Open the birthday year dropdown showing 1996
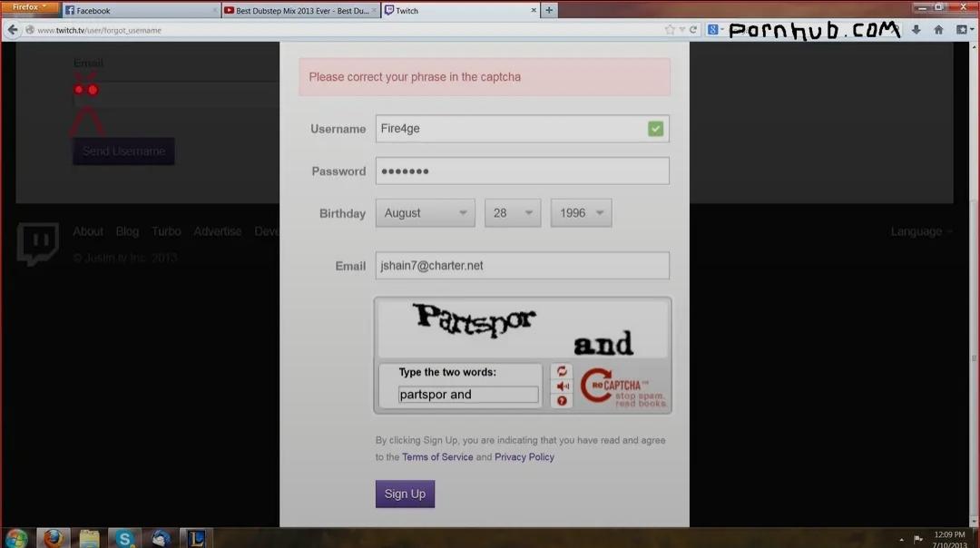The width and height of the screenshot is (980, 548). (x=581, y=213)
